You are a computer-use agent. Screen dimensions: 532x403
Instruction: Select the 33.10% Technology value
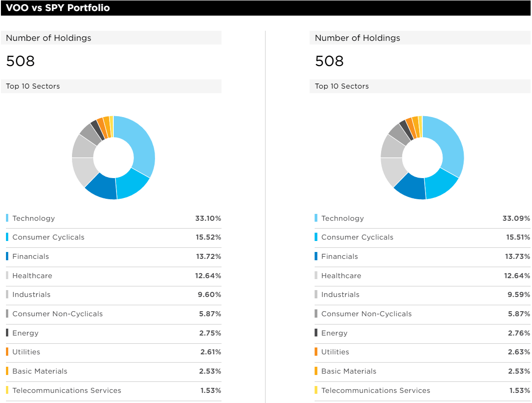pyautogui.click(x=208, y=218)
